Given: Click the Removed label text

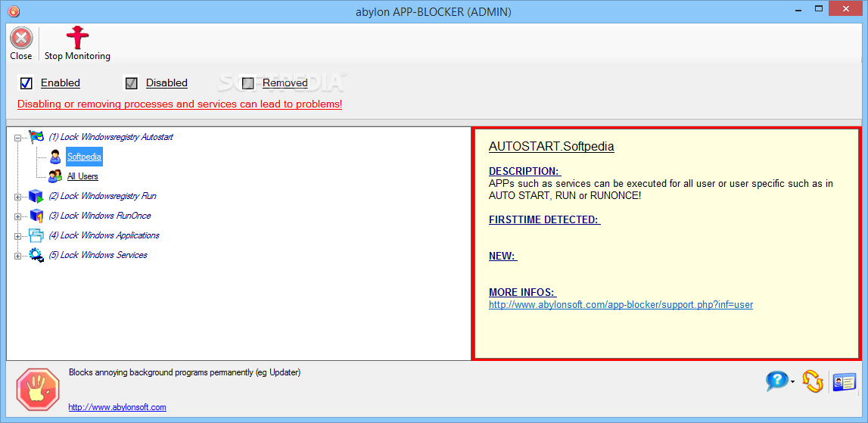Looking at the screenshot, I should (285, 83).
